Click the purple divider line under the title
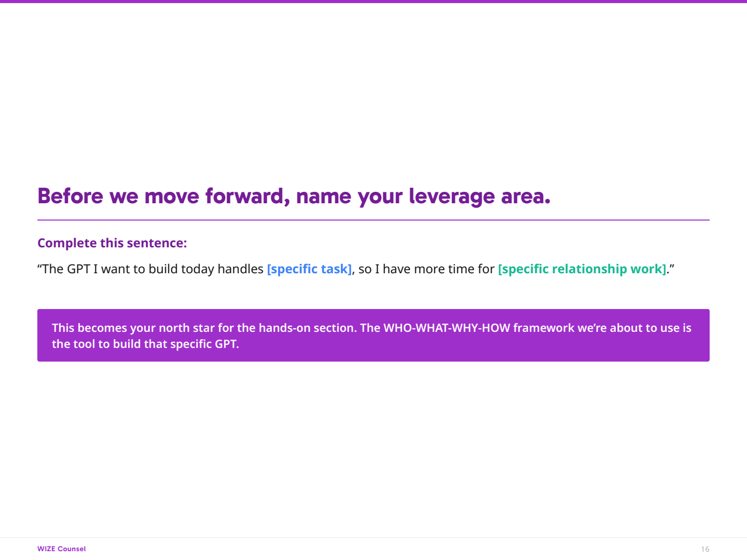 click(x=374, y=220)
